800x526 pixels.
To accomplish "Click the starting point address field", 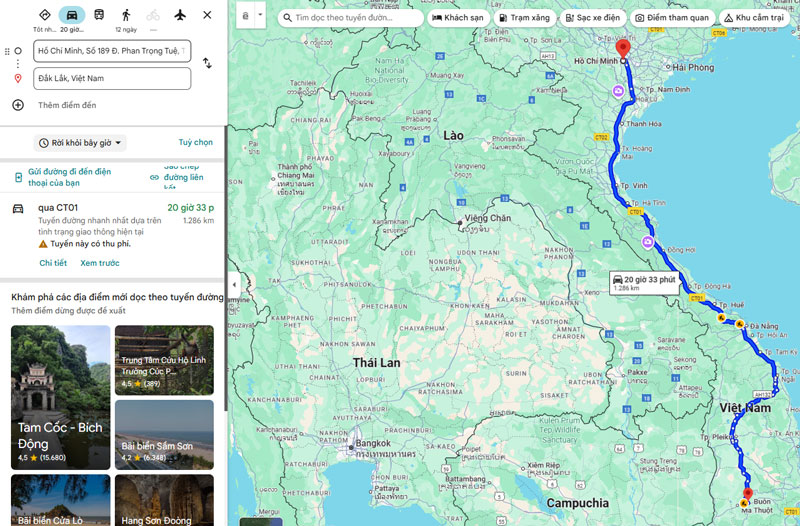I will click(x=110, y=51).
